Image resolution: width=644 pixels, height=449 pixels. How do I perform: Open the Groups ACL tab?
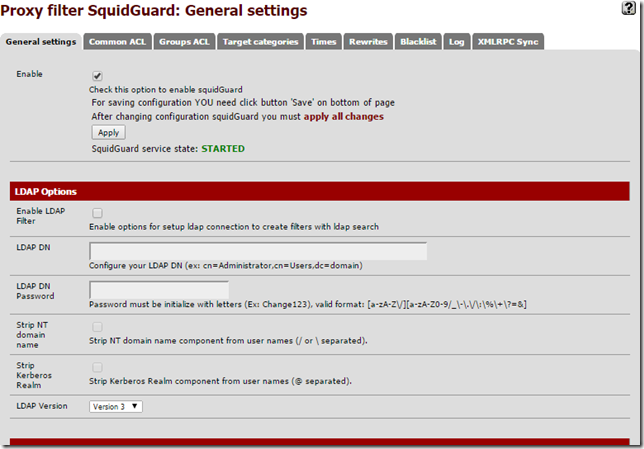(x=184, y=42)
